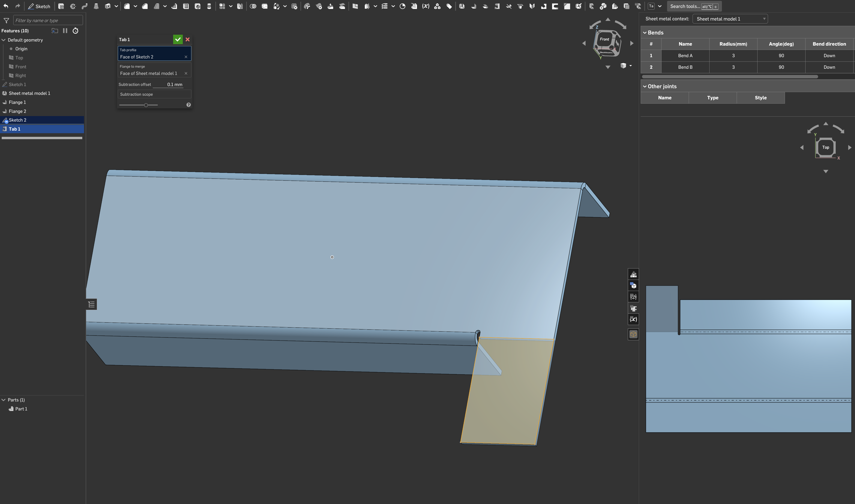The image size is (855, 504).
Task: Collapse the Bends section
Action: click(x=645, y=33)
